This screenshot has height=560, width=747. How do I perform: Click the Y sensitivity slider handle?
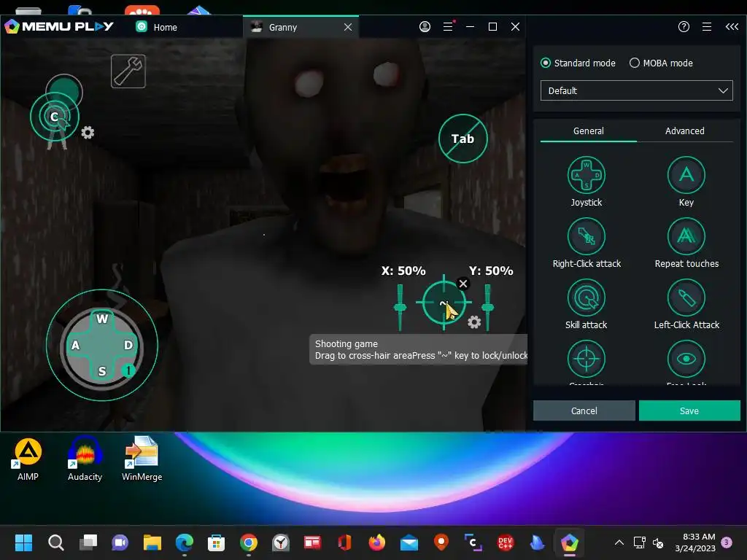click(487, 307)
